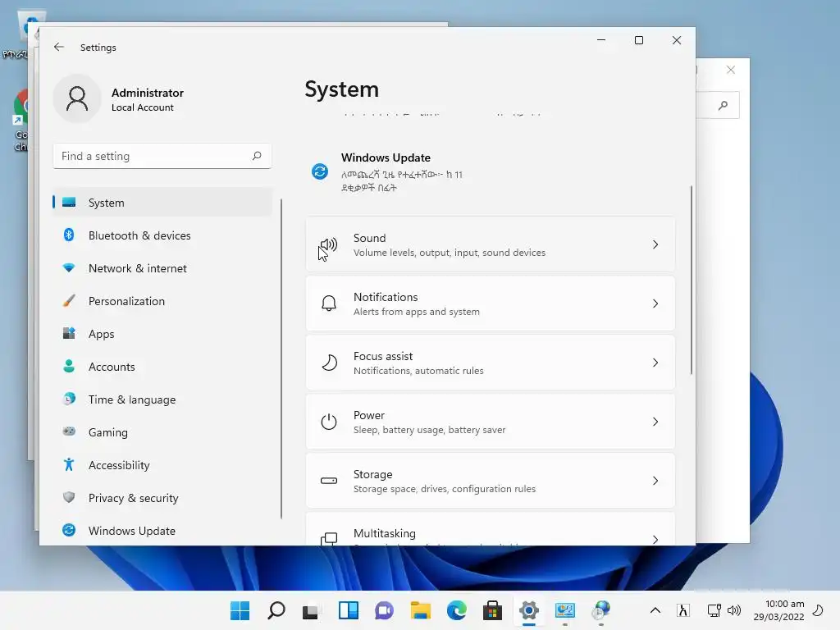Open Task View on the taskbar
840x630 pixels.
[x=311, y=610]
